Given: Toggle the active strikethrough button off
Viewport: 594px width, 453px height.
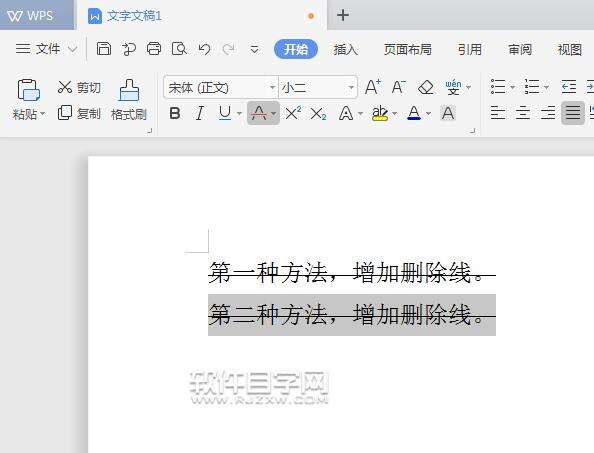Looking at the screenshot, I should pos(259,113).
